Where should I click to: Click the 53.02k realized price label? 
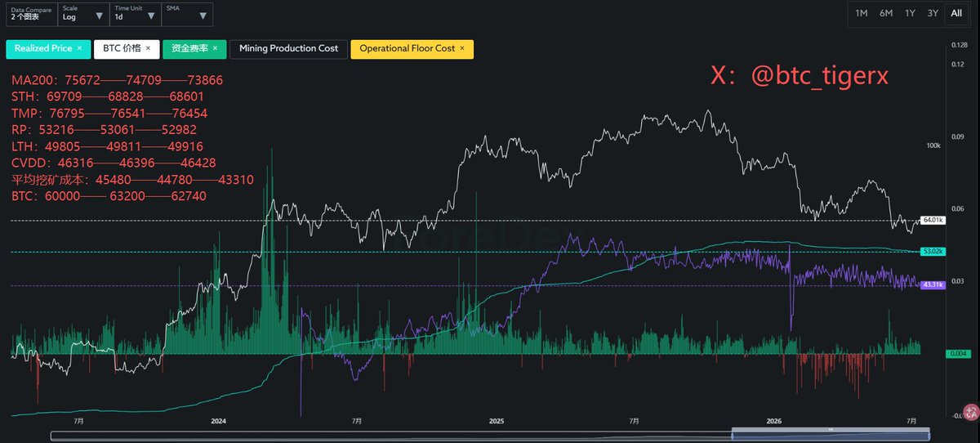[x=933, y=251]
